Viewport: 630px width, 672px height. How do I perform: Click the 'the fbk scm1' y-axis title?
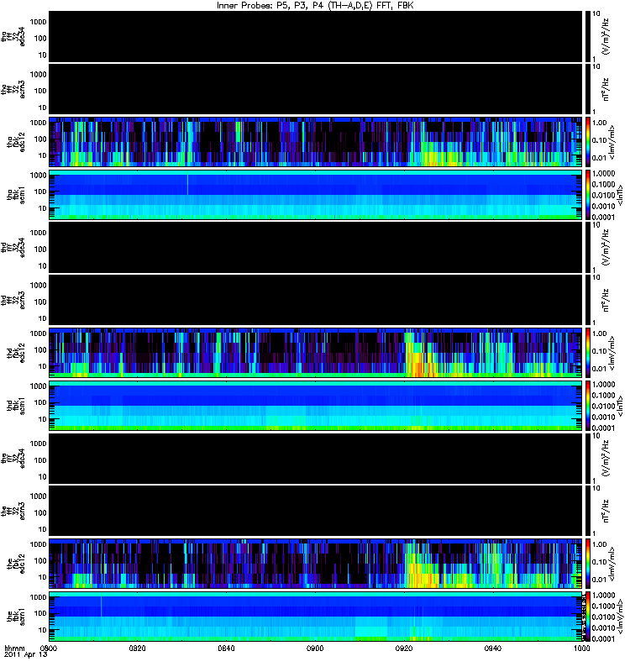point(15,617)
